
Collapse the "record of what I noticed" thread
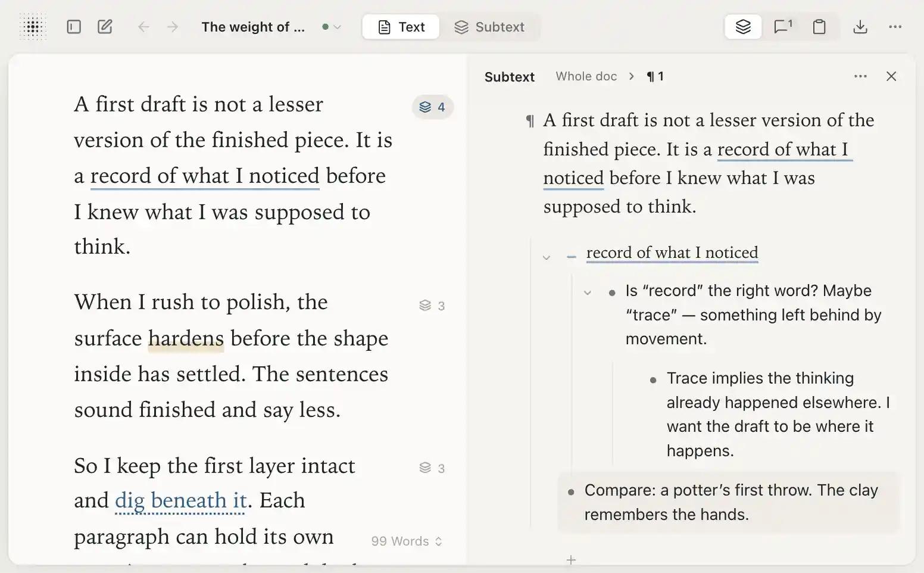point(546,258)
